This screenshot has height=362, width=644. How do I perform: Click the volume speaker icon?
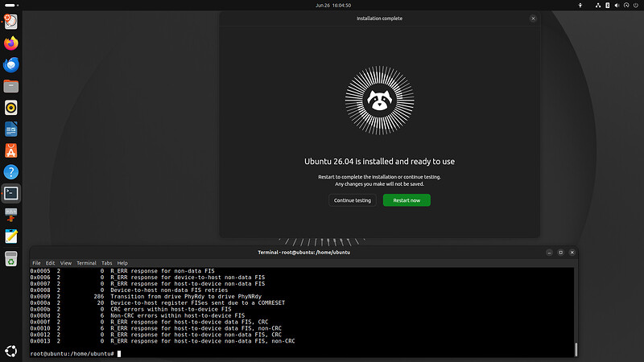point(617,6)
